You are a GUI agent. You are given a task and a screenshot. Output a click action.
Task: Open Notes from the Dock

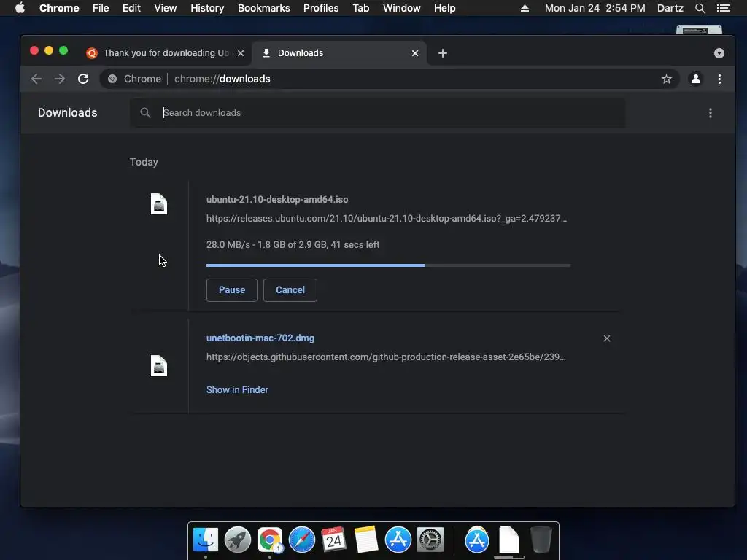(x=366, y=540)
